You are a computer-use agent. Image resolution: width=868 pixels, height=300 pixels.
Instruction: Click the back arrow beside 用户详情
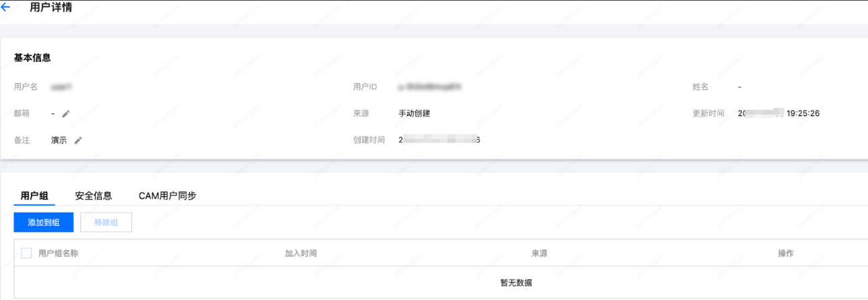[x=6, y=8]
